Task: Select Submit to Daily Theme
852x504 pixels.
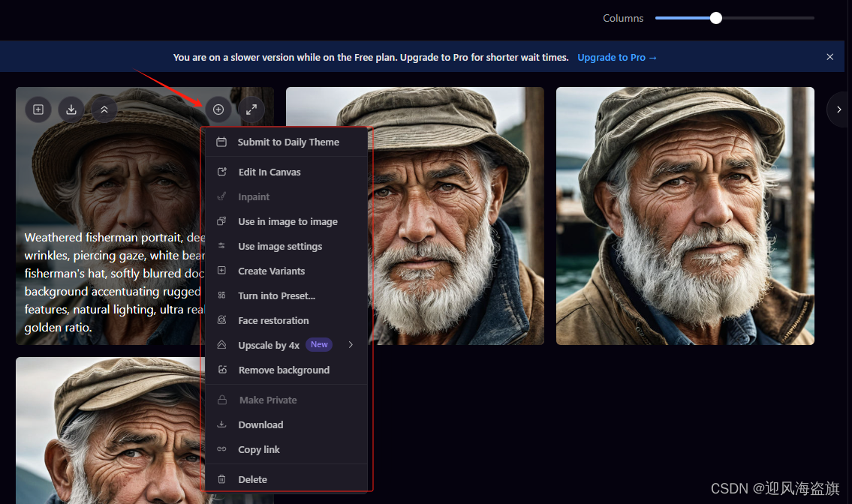Action: pos(286,142)
